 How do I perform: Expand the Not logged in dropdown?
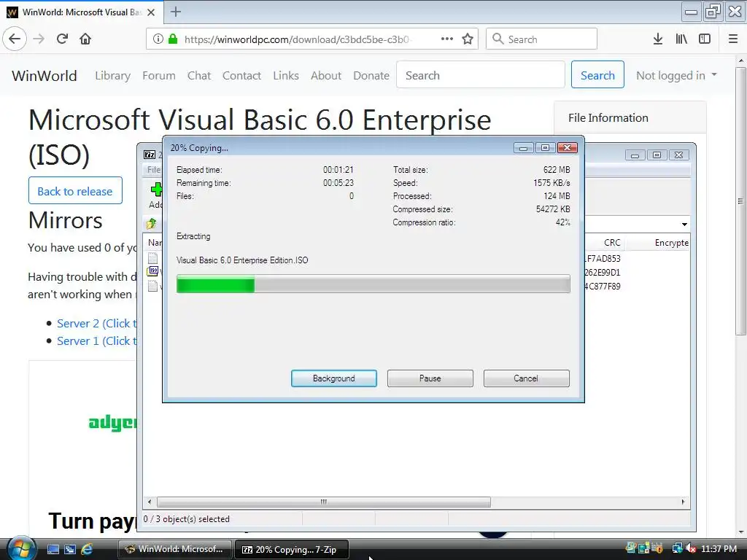tap(676, 75)
